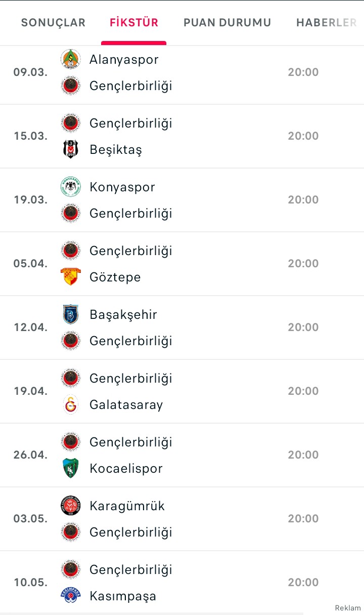The width and height of the screenshot is (364, 615).
Task: Click the Karagümrük club crest
Action: pos(71,506)
